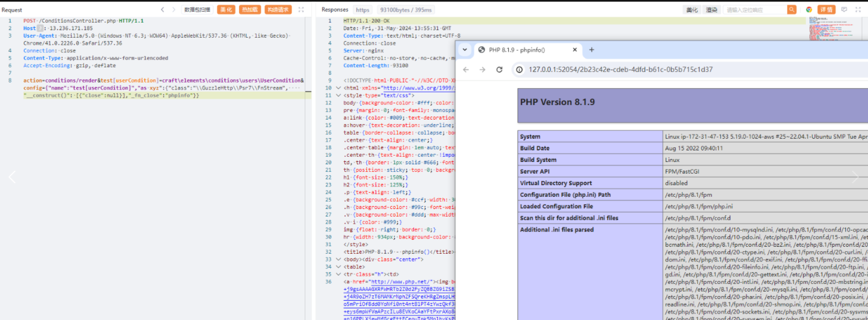The image size is (868, 320).
Task: Go to next request with right arrow
Action: pos(173,9)
